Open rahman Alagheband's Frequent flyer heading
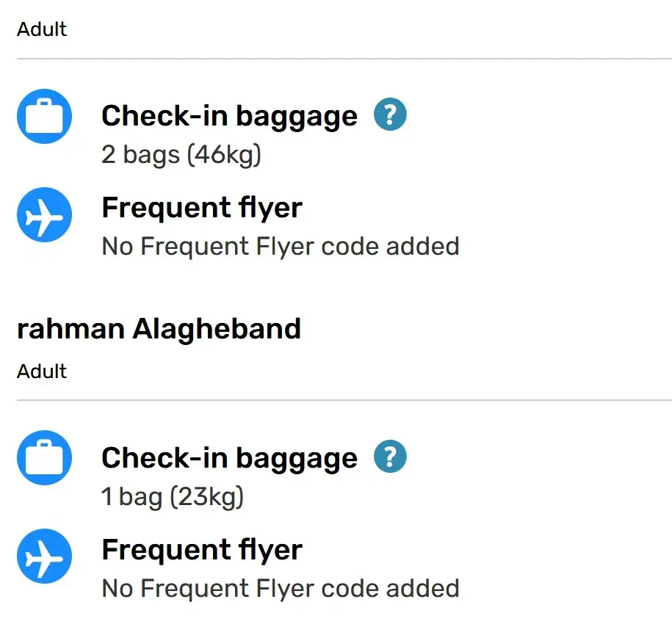The width and height of the screenshot is (672, 638). [201, 550]
